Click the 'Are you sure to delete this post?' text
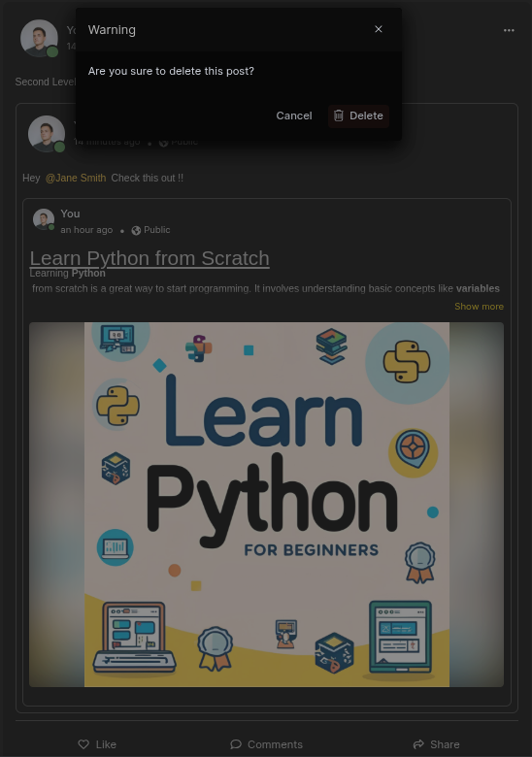 171,71
